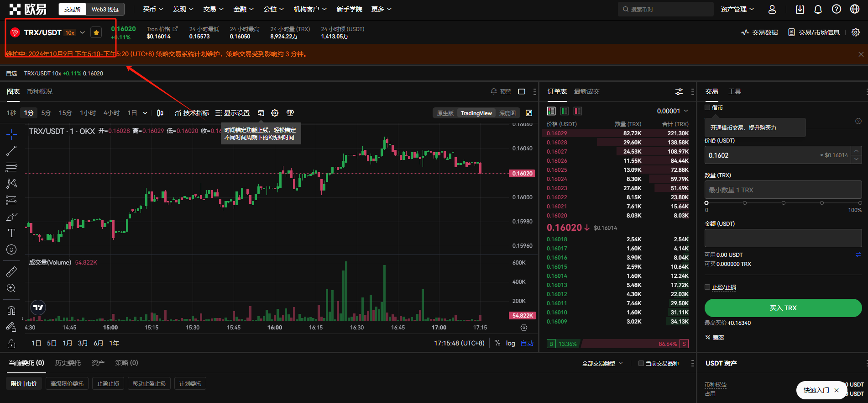Switch to Web3 钱包 tab

105,9
